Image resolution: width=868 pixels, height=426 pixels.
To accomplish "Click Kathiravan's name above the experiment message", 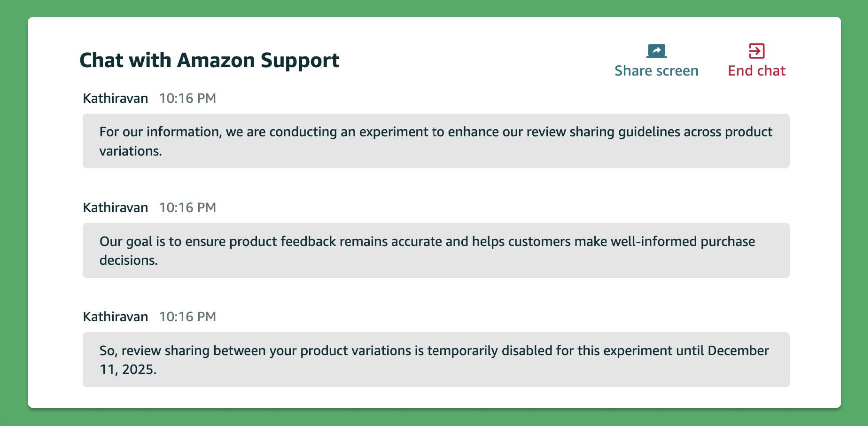I will pyautogui.click(x=115, y=98).
